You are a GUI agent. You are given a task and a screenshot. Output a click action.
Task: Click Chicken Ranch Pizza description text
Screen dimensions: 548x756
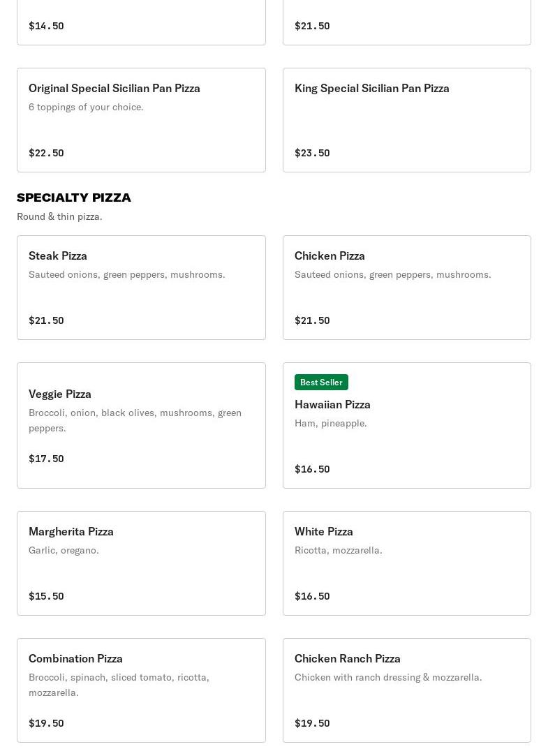point(388,677)
